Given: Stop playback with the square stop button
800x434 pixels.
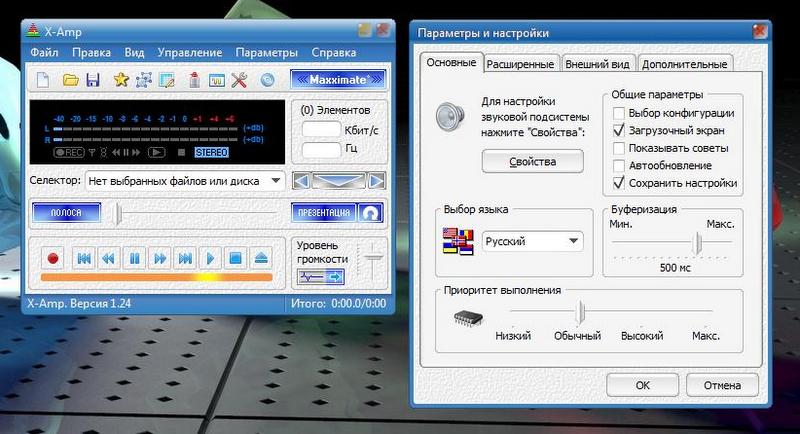Looking at the screenshot, I should [x=236, y=258].
